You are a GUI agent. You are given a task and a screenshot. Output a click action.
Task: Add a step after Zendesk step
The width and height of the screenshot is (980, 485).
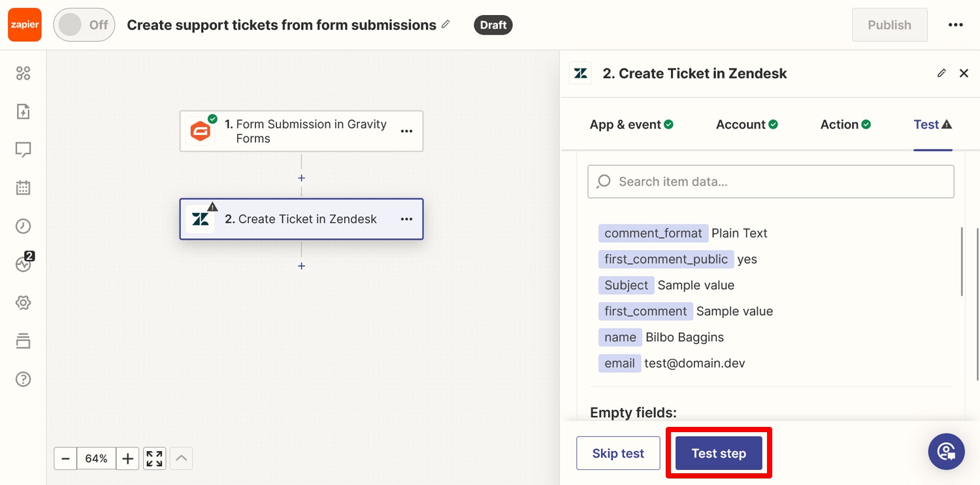click(x=301, y=266)
